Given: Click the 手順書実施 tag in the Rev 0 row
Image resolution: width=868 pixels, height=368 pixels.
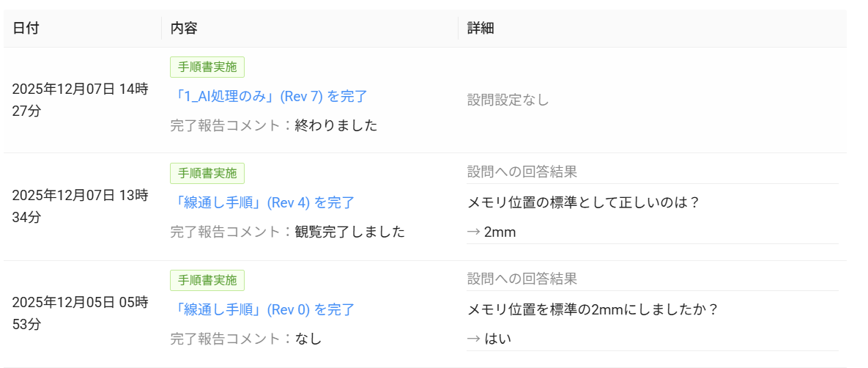Looking at the screenshot, I should 207,281.
